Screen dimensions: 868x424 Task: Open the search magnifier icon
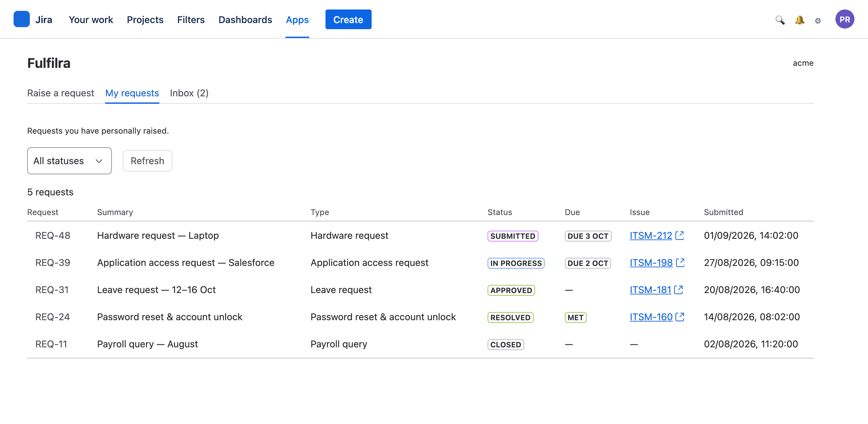point(780,20)
